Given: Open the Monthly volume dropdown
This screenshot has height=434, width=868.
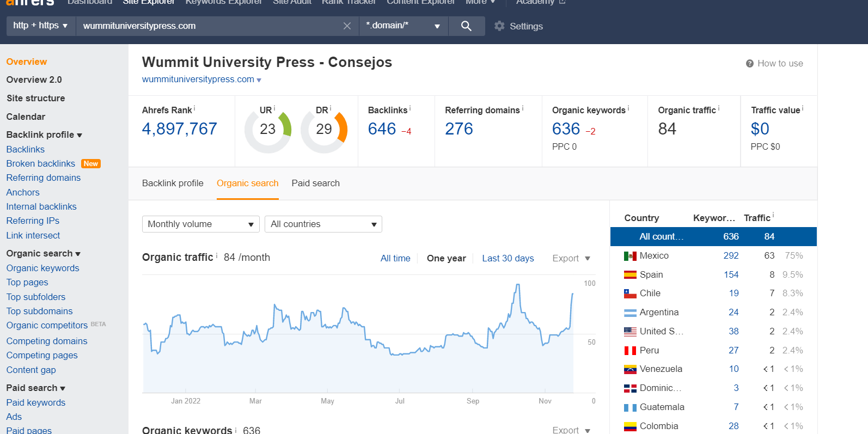Looking at the screenshot, I should tap(201, 224).
